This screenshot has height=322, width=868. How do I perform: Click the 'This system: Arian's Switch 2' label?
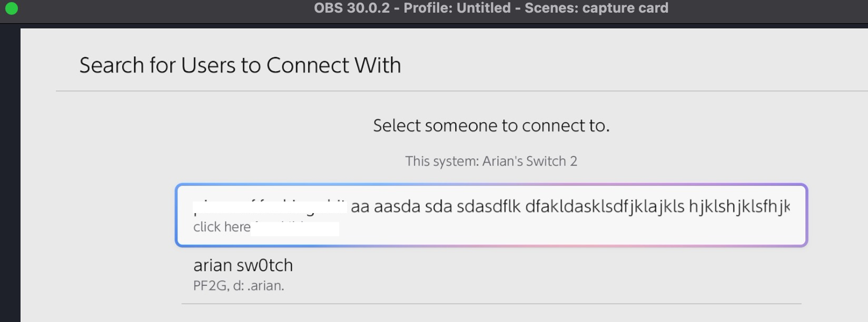click(x=491, y=161)
